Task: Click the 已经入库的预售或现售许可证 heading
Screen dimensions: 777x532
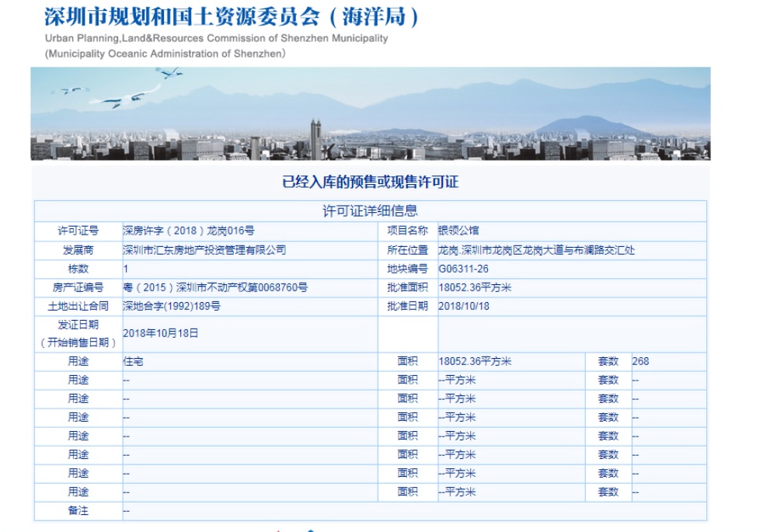Action: (x=370, y=183)
